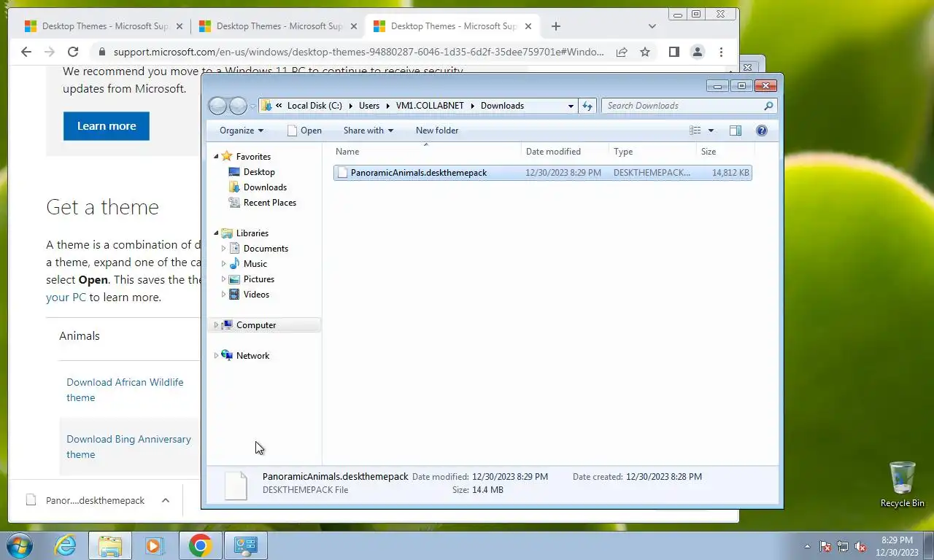Toggle the preview pane button
Viewport: 934px width, 560px height.
[x=736, y=131]
